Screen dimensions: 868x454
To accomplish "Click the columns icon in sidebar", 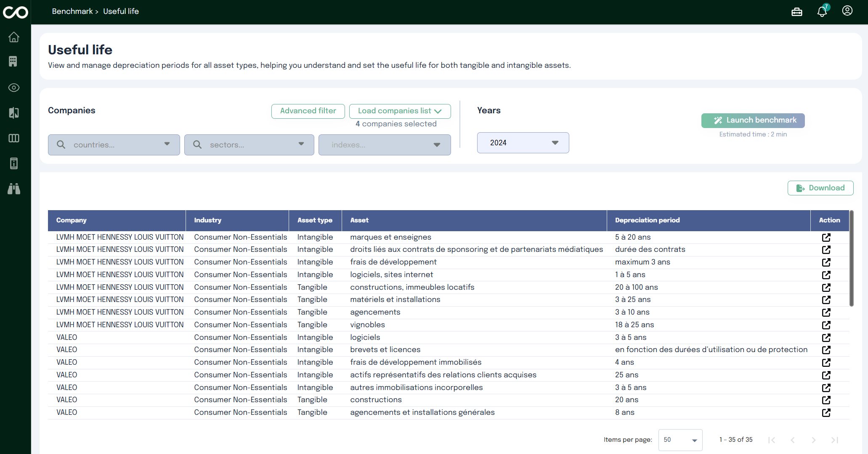I will coord(14,138).
